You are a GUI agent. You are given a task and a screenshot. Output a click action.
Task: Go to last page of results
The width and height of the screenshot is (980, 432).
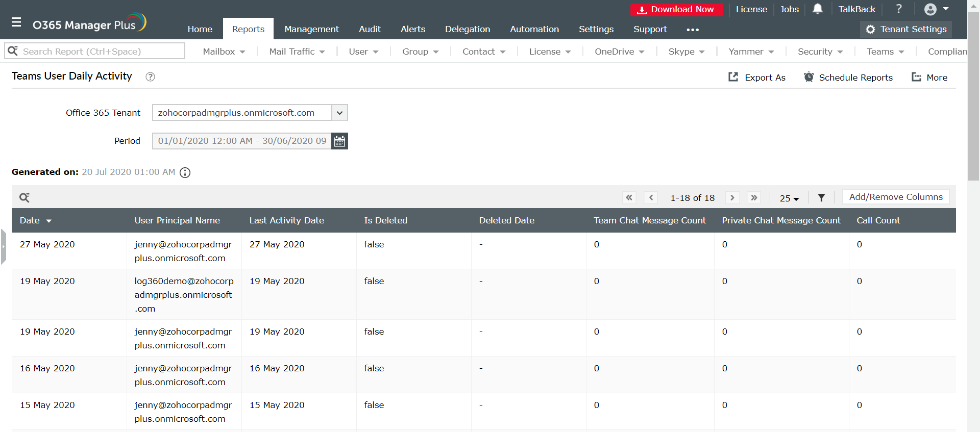coord(754,197)
